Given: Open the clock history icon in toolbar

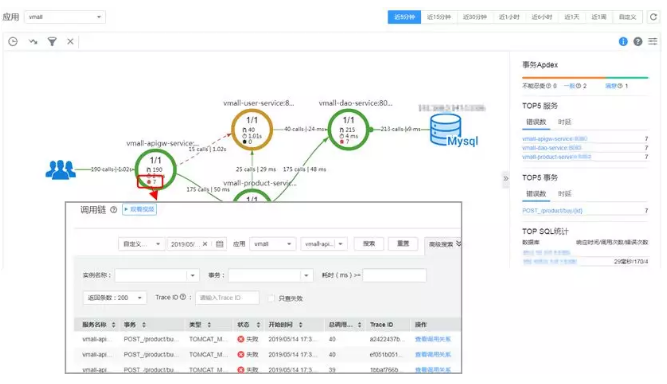Looking at the screenshot, I should click(13, 41).
